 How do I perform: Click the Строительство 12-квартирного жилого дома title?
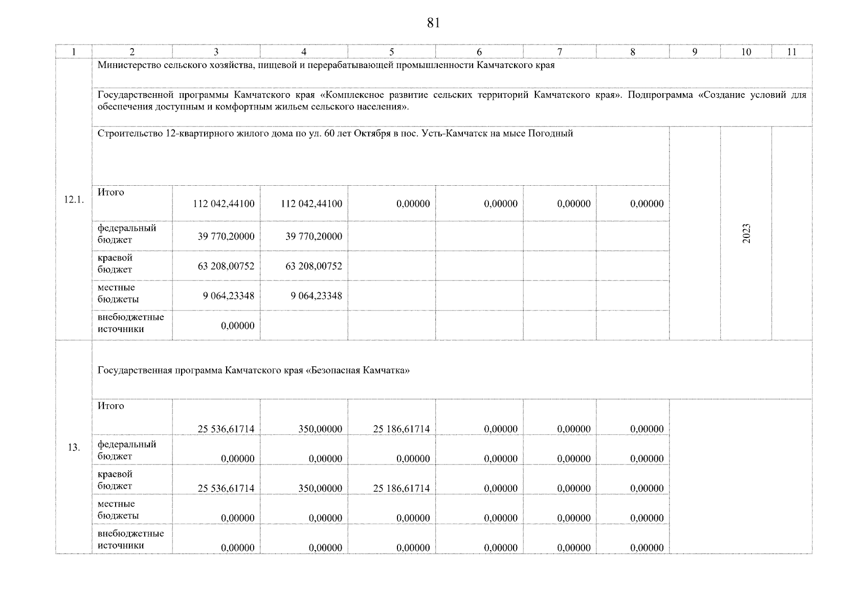point(335,134)
